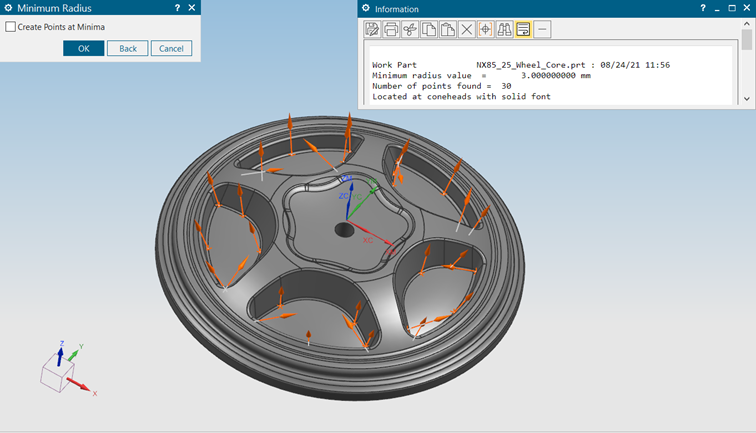Click the minus dash toolbar icon
Image resolution: width=756 pixels, height=433 pixels.
click(542, 29)
